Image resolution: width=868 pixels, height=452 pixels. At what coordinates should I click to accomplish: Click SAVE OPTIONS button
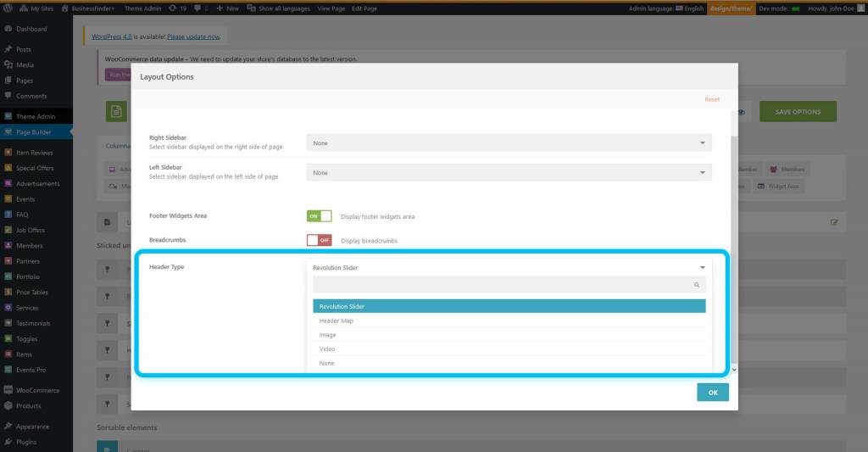798,112
